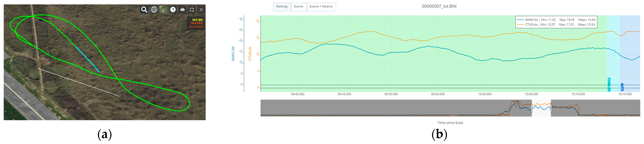Click the magnifier search icon on map
This screenshot has height=144, width=644.
(x=144, y=10)
